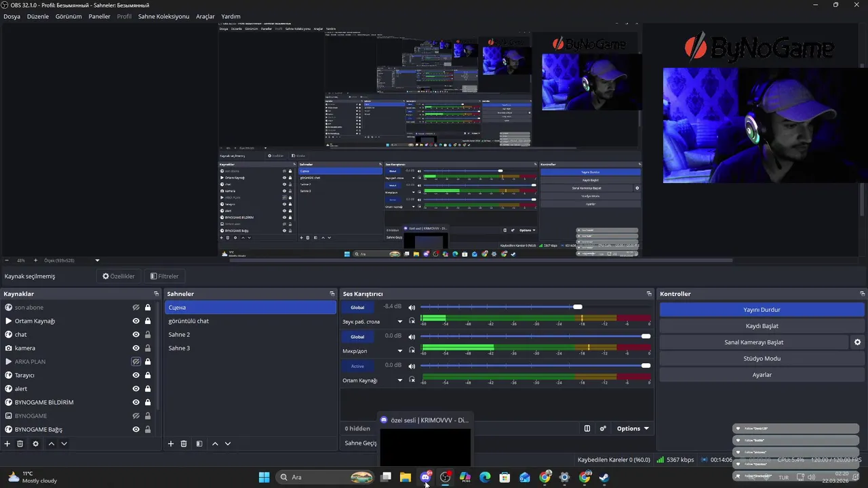The width and height of the screenshot is (868, 488).
Task: Open Звук раб. стола mixer dropdown arrow
Action: point(400,322)
